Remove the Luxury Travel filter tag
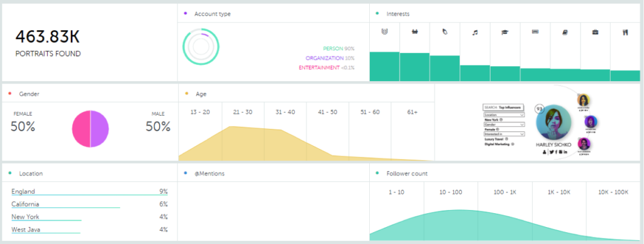 point(506,139)
